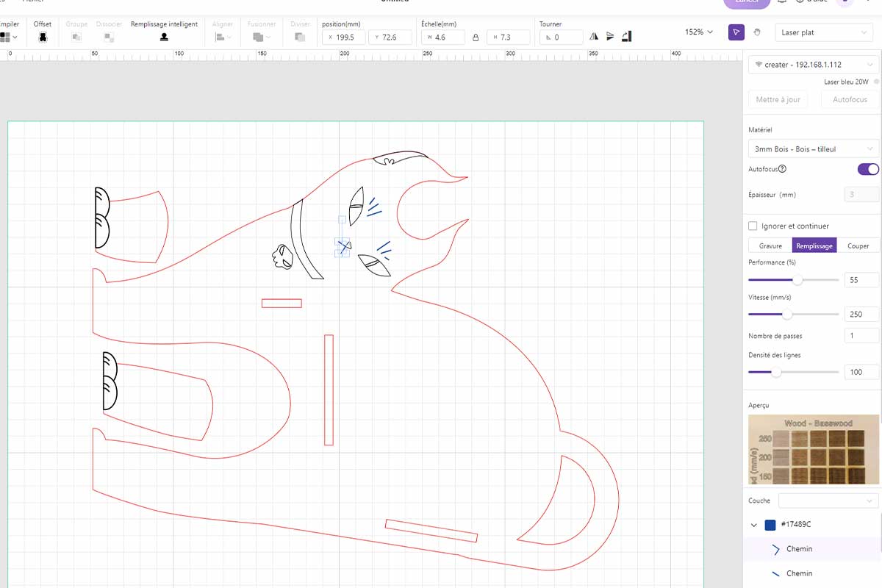The image size is (882, 588).
Task: Click the position X input field
Action: click(x=344, y=37)
